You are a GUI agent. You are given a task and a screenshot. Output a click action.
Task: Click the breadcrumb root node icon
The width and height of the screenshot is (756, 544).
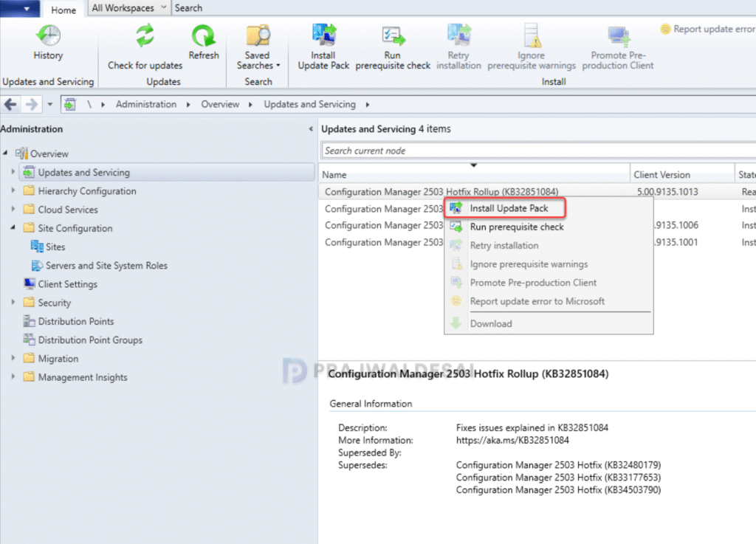(70, 104)
